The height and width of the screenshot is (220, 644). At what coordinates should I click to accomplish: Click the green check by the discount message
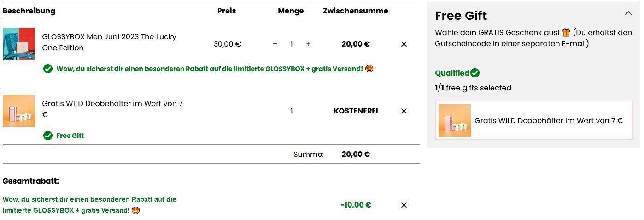48,69
